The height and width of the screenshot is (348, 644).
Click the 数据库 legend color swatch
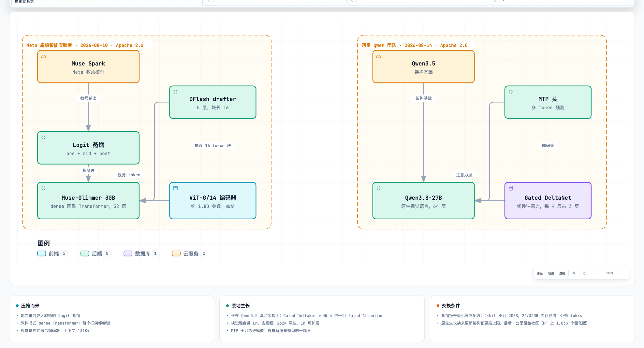pyautogui.click(x=128, y=254)
